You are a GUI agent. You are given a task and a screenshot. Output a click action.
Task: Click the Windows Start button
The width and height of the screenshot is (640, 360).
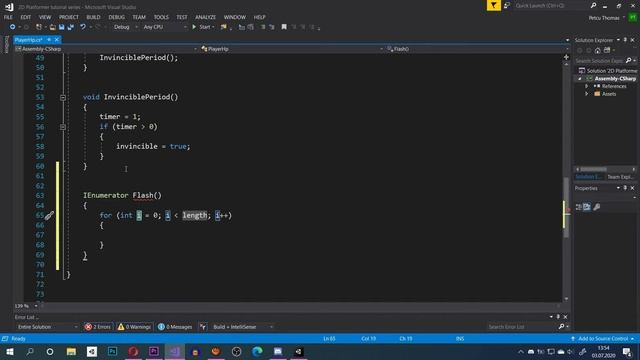(10, 351)
